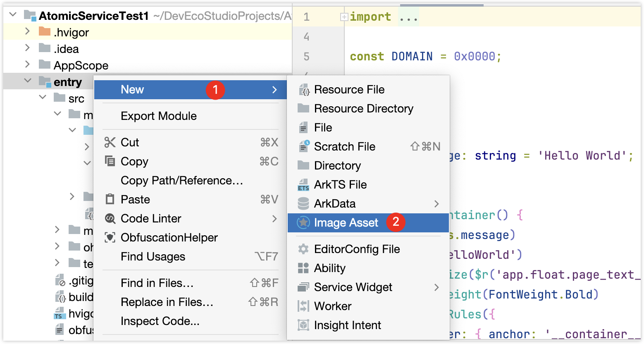
Task: Click the EditorConfig File gear icon
Action: pyautogui.click(x=303, y=249)
